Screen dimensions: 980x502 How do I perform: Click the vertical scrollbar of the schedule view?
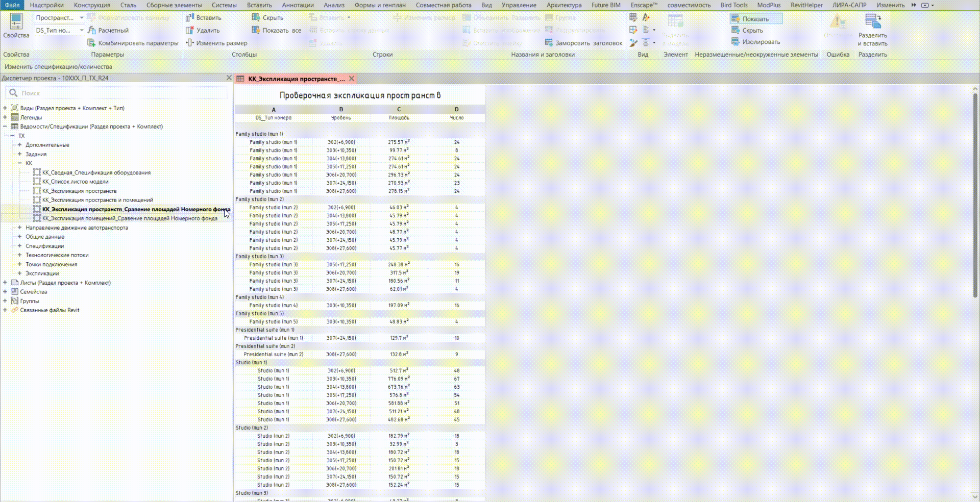tap(975, 194)
